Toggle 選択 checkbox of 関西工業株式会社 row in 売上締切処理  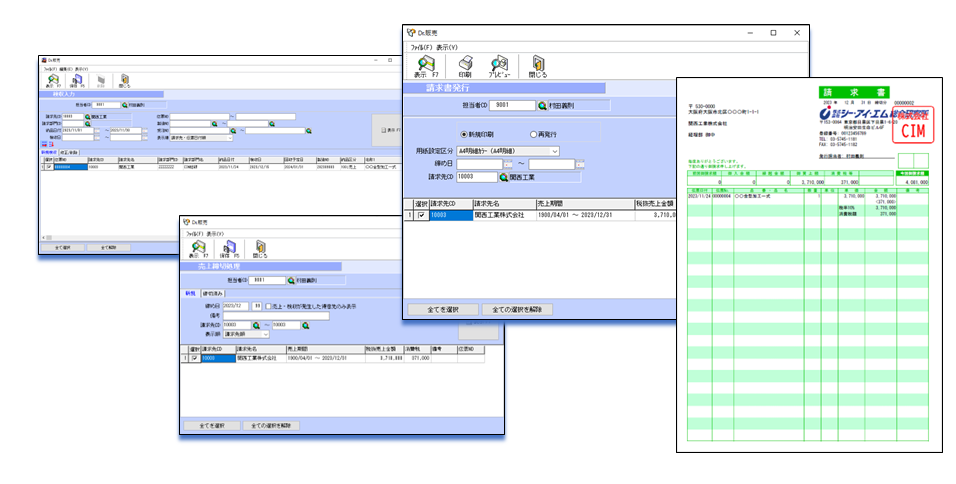[194, 358]
